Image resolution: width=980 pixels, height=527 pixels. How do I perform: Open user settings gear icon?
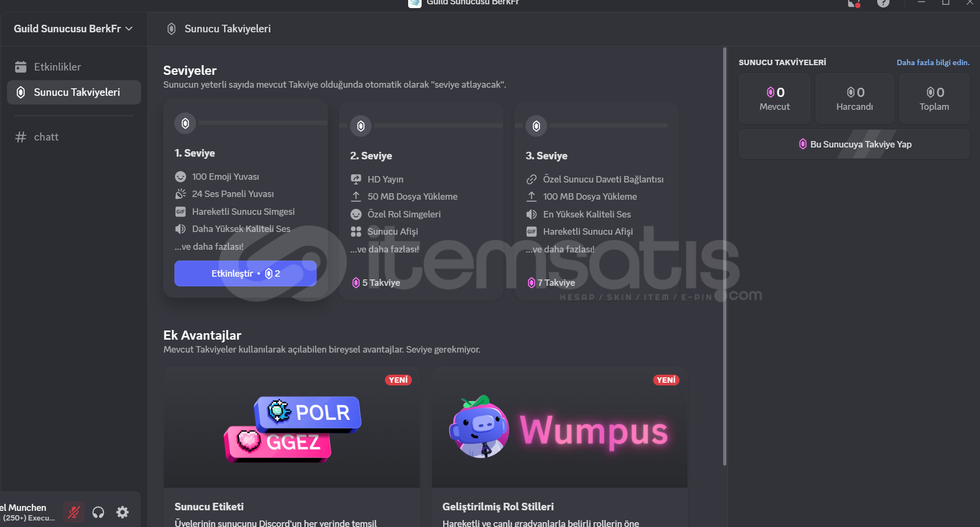tap(123, 512)
